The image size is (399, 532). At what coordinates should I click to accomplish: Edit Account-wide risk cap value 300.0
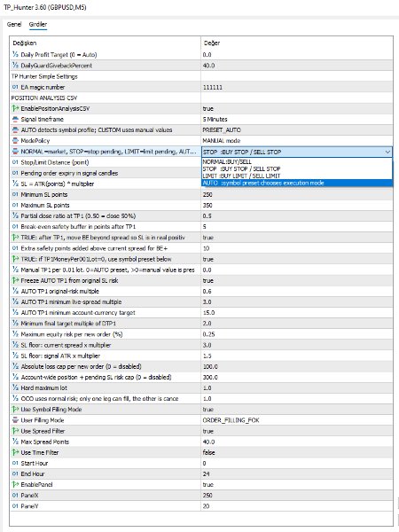(x=297, y=378)
